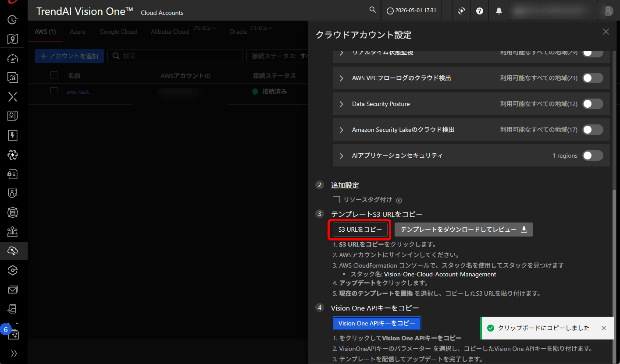Open the shield with people icon in the sidebar
The width and height of the screenshot is (620, 364).
13,193
